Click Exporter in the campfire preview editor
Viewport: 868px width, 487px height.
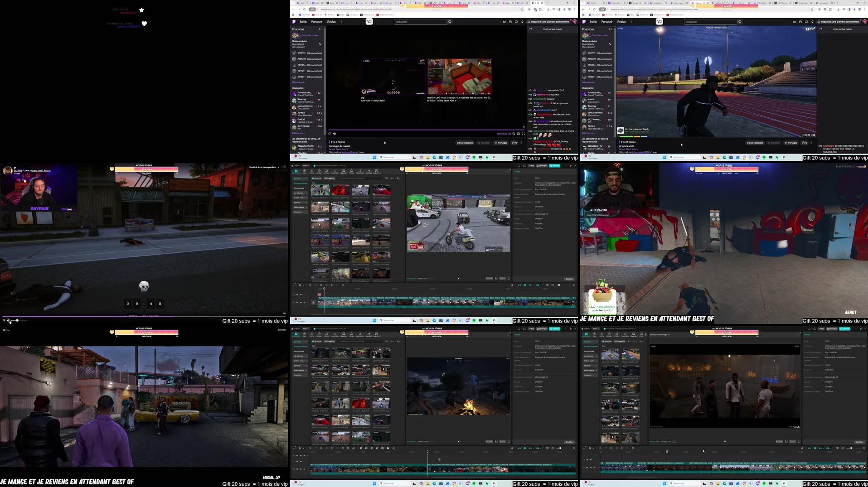[554, 328]
